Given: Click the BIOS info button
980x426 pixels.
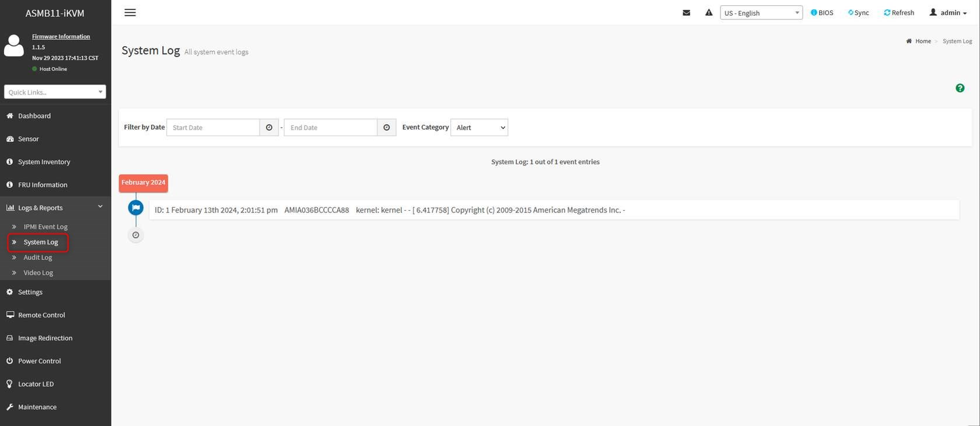Looking at the screenshot, I should [x=822, y=13].
